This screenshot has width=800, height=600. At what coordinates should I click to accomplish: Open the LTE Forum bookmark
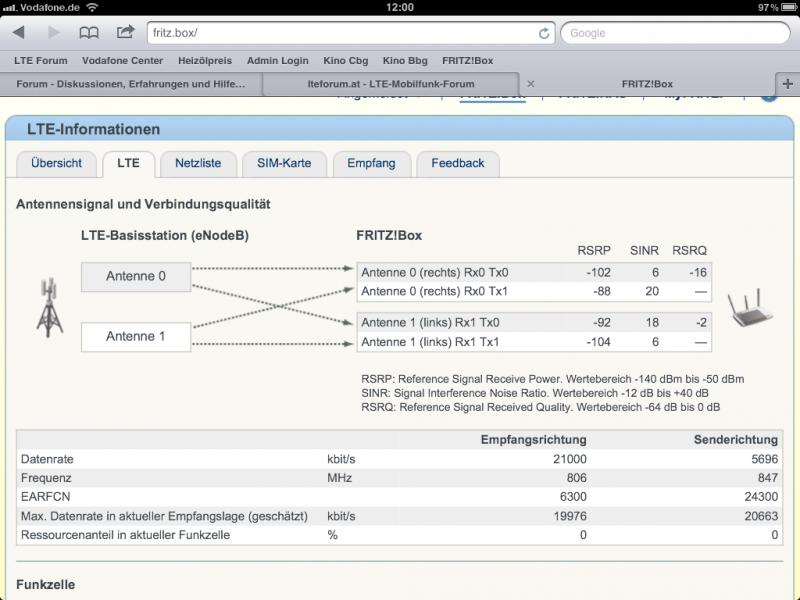coord(41,61)
